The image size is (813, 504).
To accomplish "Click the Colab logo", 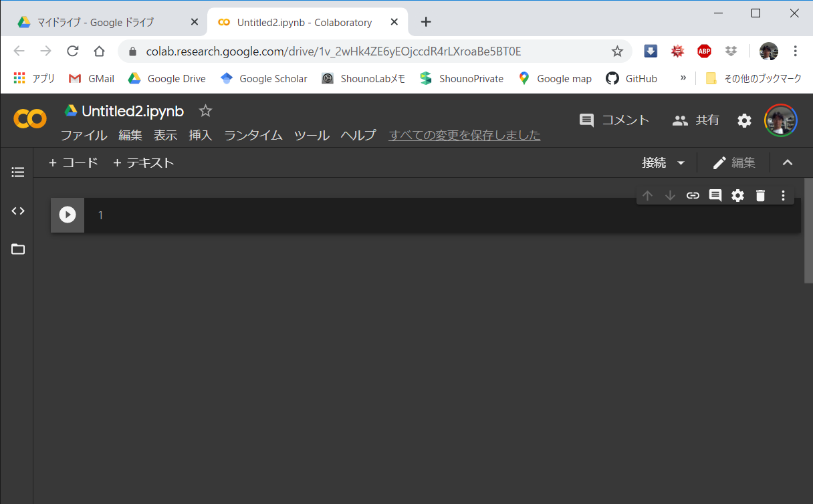I will pos(30,120).
